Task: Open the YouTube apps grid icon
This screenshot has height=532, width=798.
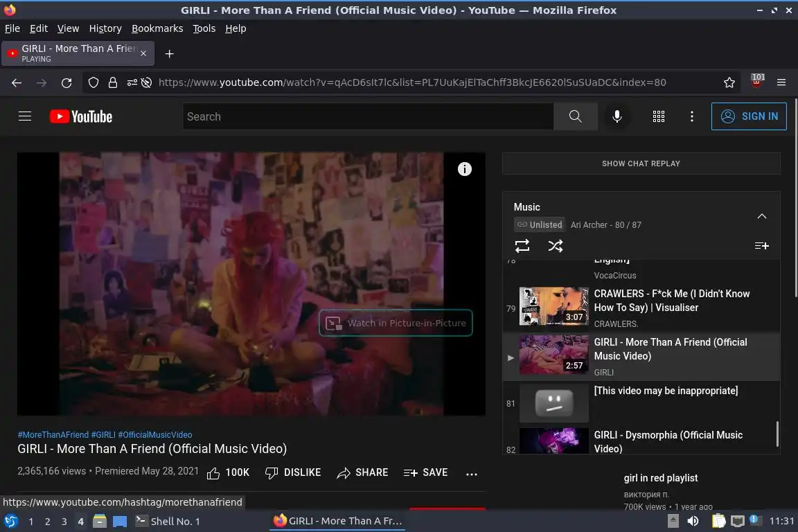Action: 659,116
